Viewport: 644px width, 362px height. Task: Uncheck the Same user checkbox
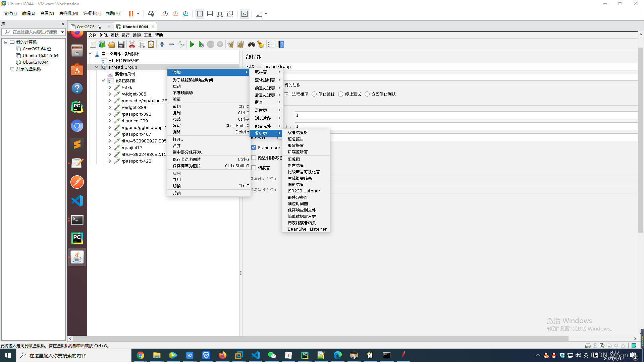[254, 147]
